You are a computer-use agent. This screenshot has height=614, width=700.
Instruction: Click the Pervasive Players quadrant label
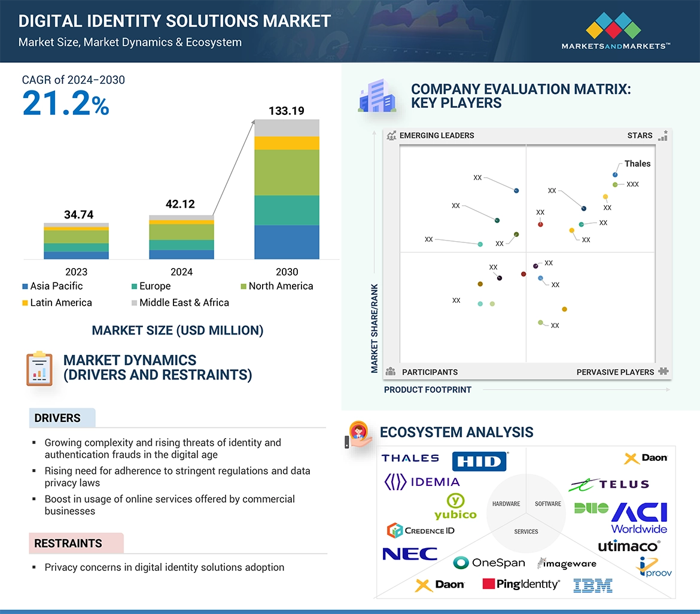(x=615, y=372)
